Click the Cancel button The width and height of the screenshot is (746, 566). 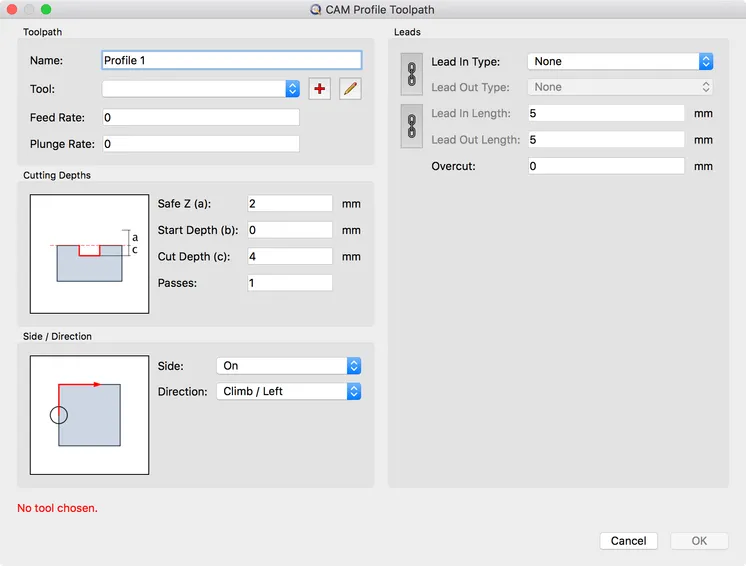pyautogui.click(x=628, y=541)
